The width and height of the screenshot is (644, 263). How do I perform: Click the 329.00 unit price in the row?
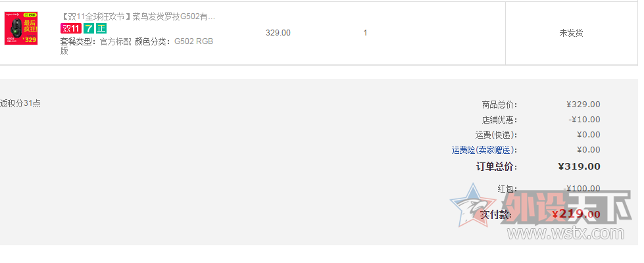(278, 33)
